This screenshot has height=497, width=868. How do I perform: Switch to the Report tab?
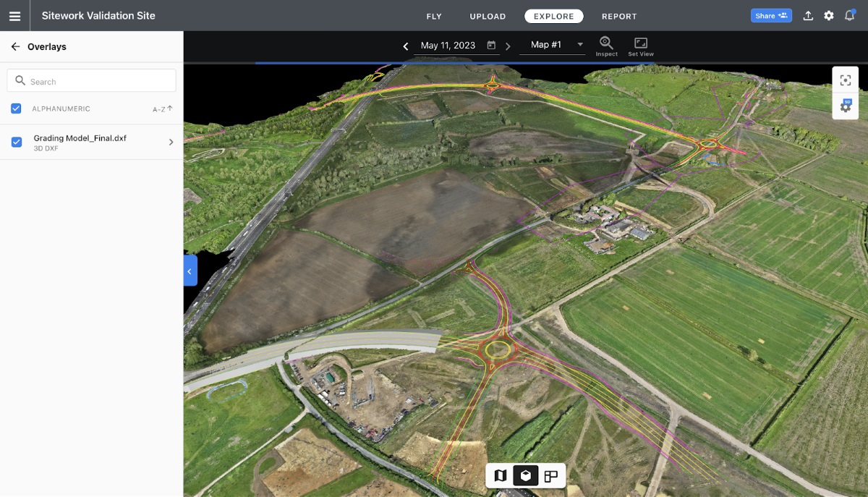click(x=619, y=16)
